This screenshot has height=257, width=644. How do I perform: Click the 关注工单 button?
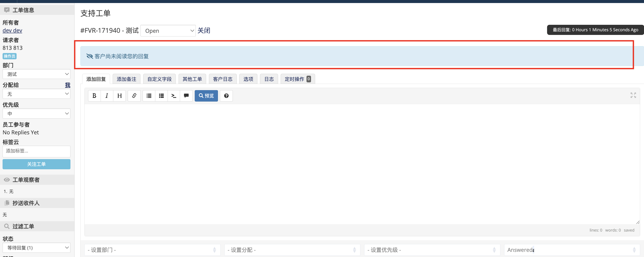pos(36,164)
